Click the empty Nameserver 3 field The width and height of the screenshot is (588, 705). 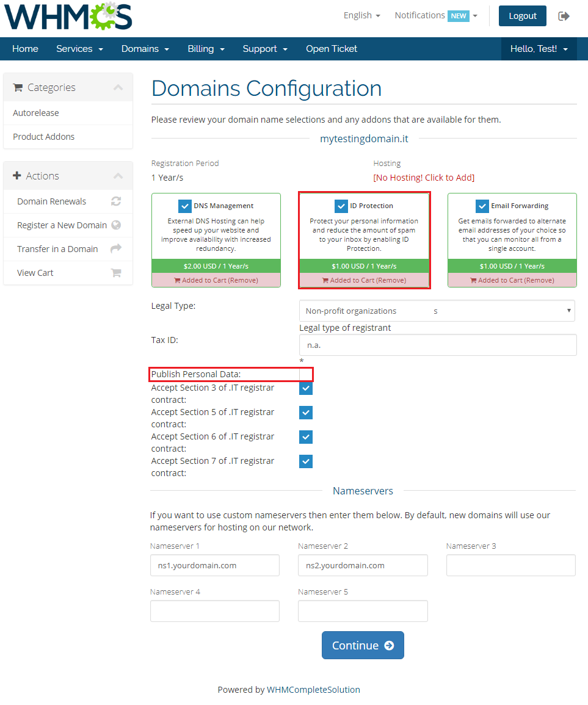(510, 565)
